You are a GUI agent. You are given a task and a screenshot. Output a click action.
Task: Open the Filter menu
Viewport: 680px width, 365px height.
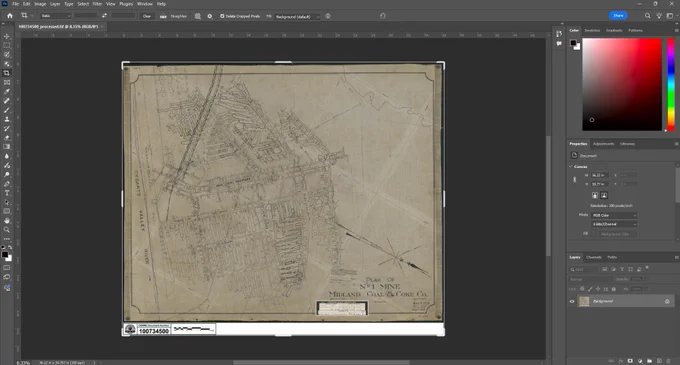point(97,4)
